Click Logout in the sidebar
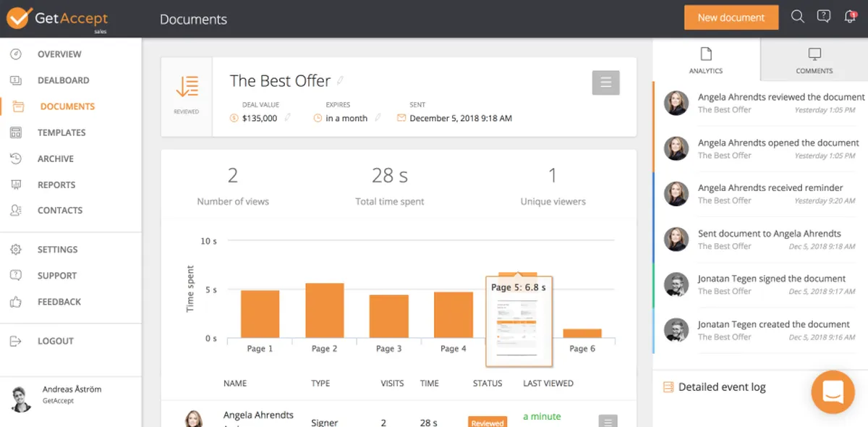Screen dimensions: 868x427 tap(56, 341)
